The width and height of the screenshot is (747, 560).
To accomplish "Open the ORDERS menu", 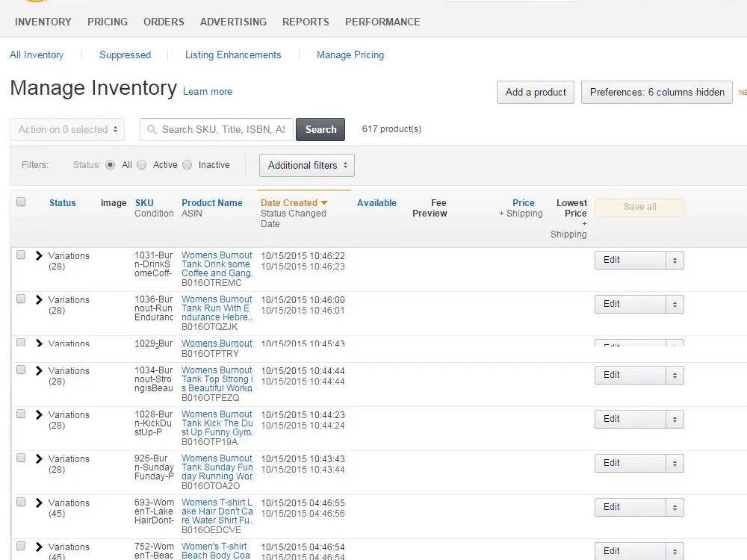I will click(164, 22).
